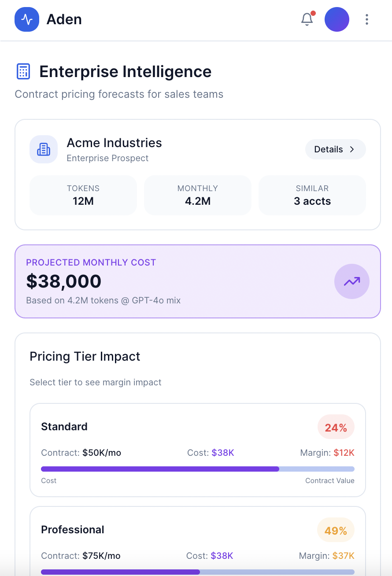Open the notifications bell
Screen dimensions: 392x576
pos(307,19)
